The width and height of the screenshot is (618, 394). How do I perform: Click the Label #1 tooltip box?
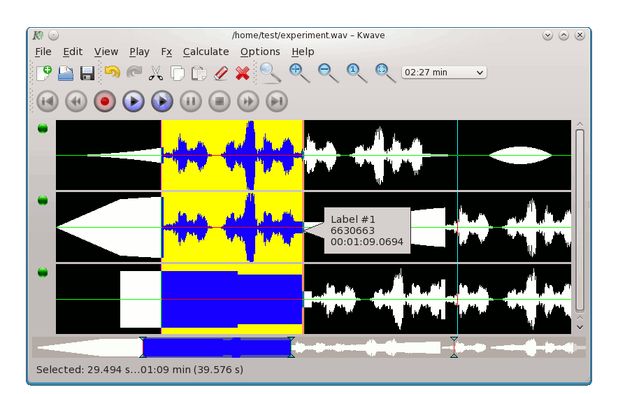[367, 230]
